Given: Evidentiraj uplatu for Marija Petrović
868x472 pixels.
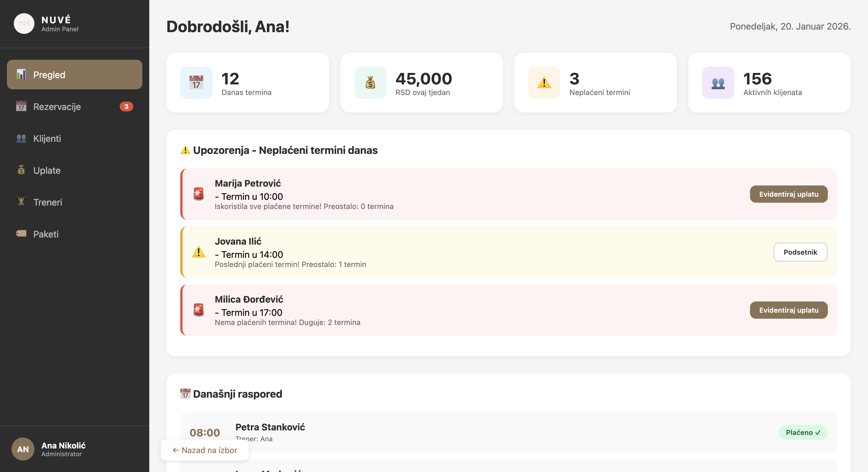Looking at the screenshot, I should [x=788, y=194].
